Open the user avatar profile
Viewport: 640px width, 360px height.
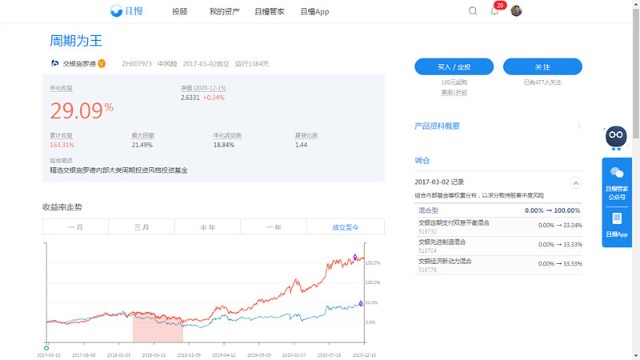[x=516, y=11]
